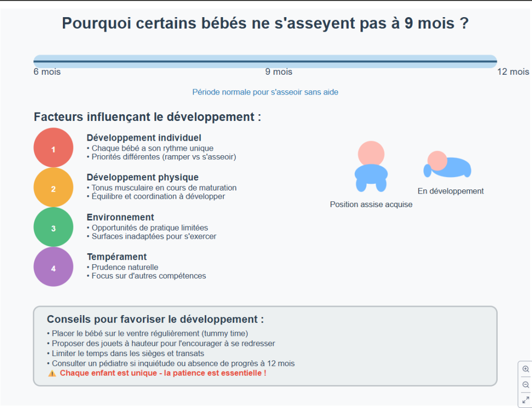Click the 'Développement individuel' heading
The image size is (532, 408).
point(143,138)
